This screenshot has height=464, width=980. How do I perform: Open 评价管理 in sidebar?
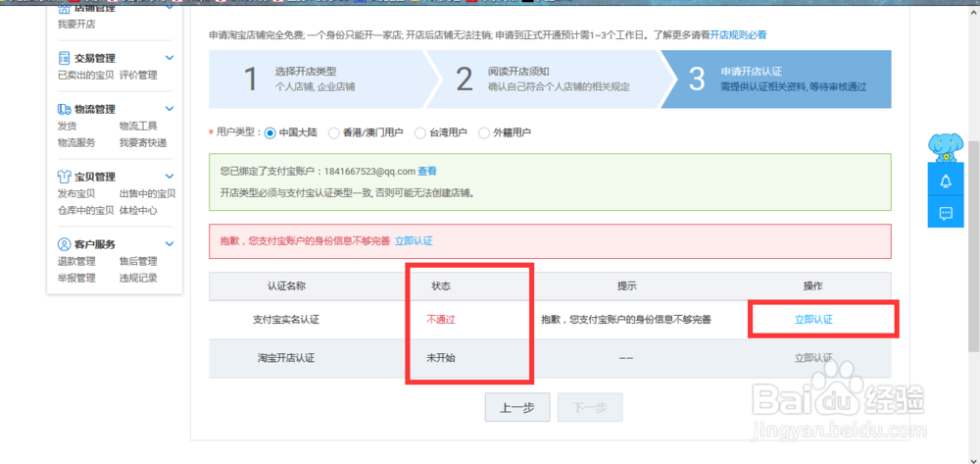(138, 75)
